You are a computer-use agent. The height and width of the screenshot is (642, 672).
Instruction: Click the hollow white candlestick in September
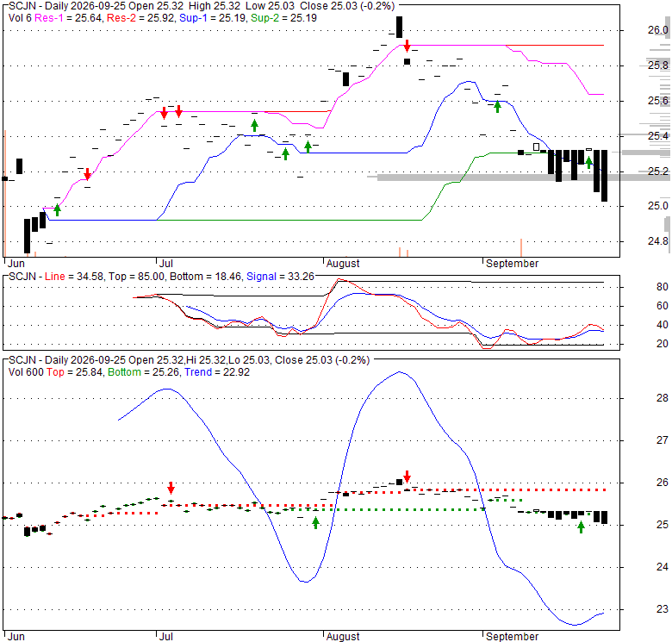point(536,147)
